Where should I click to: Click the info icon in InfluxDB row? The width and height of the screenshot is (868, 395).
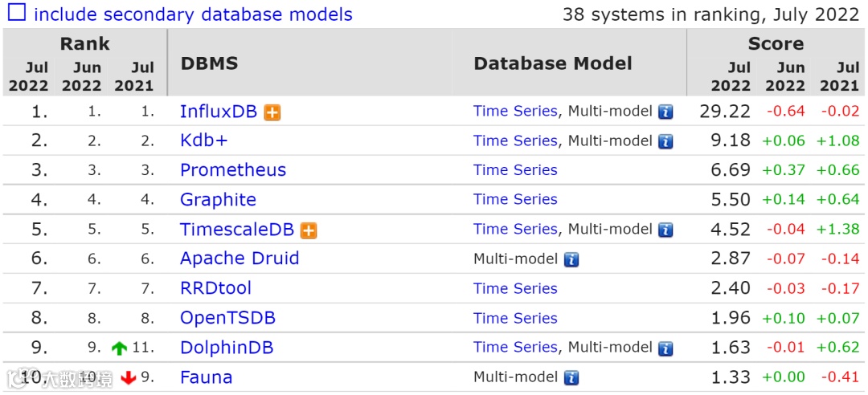click(x=665, y=112)
